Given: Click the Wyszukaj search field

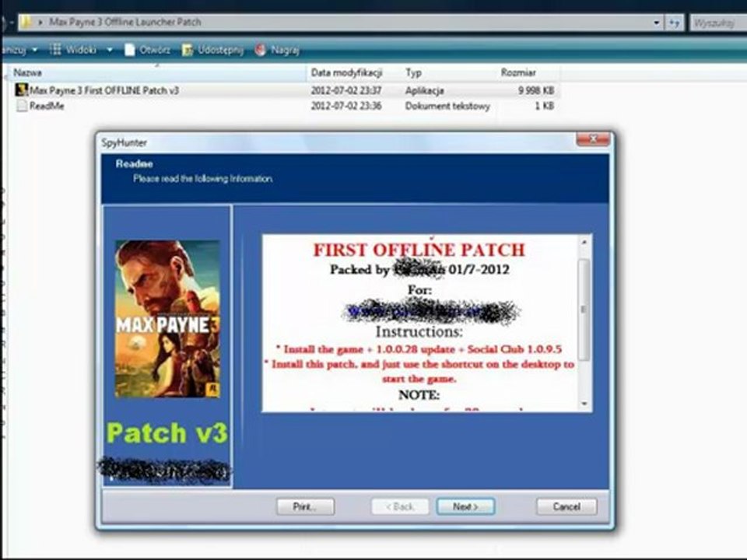Looking at the screenshot, I should (x=718, y=23).
